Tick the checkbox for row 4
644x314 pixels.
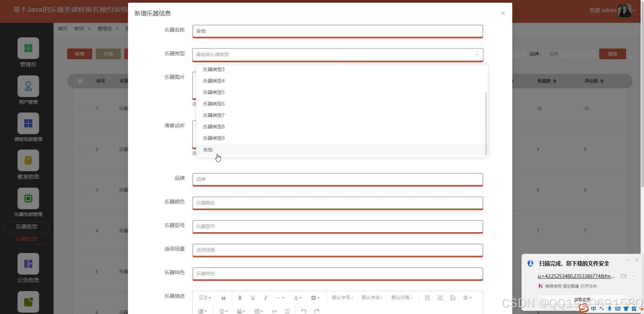79,231
